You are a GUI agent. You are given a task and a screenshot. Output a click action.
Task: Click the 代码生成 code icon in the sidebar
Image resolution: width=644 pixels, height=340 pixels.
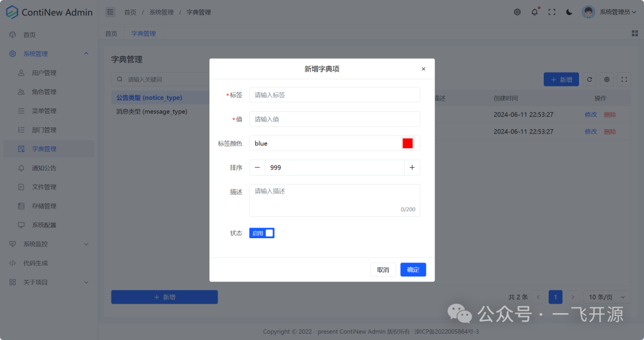point(13,263)
